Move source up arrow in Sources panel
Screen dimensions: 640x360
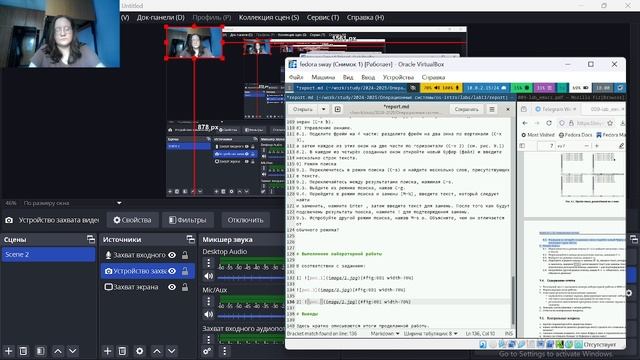(x=157, y=351)
